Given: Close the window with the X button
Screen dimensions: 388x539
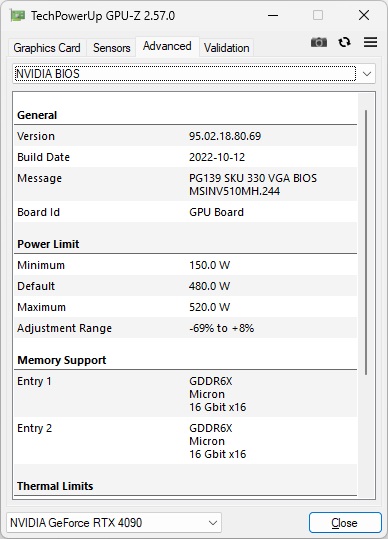Looking at the screenshot, I should [364, 15].
